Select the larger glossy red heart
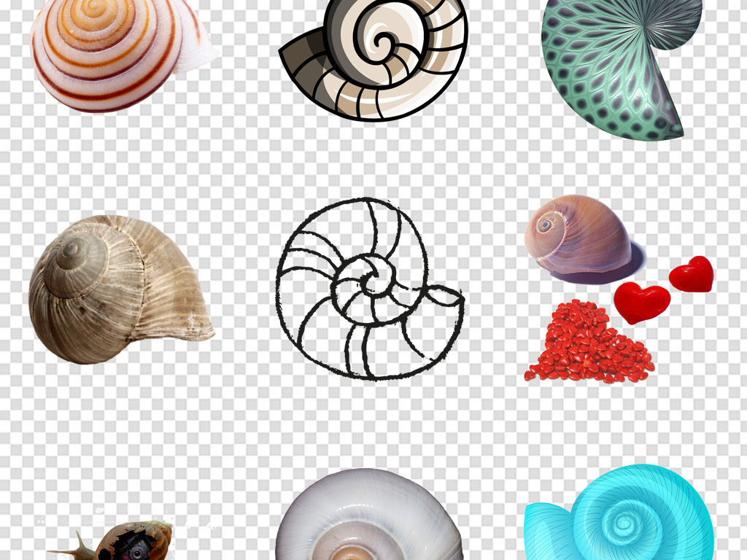Screen dimensions: 747x560 [642, 303]
